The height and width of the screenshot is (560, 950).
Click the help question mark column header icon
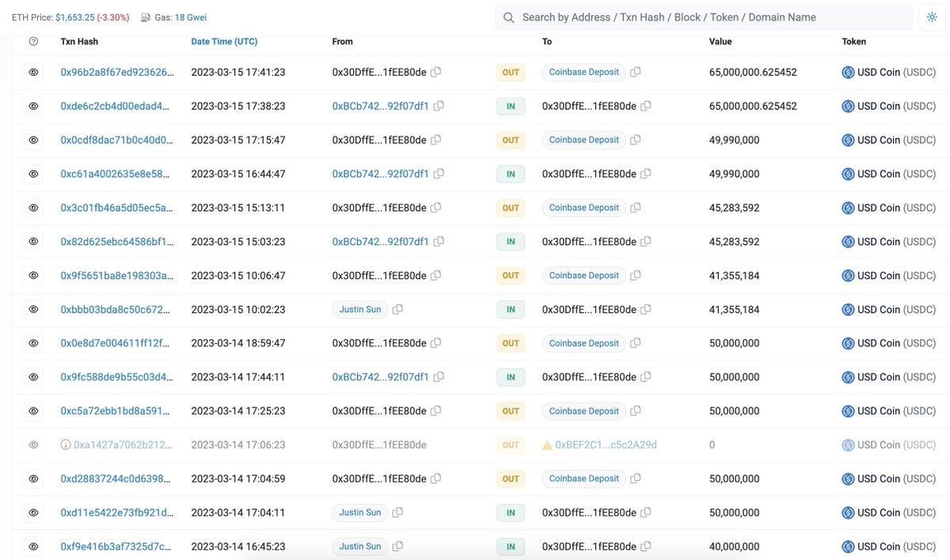[33, 41]
